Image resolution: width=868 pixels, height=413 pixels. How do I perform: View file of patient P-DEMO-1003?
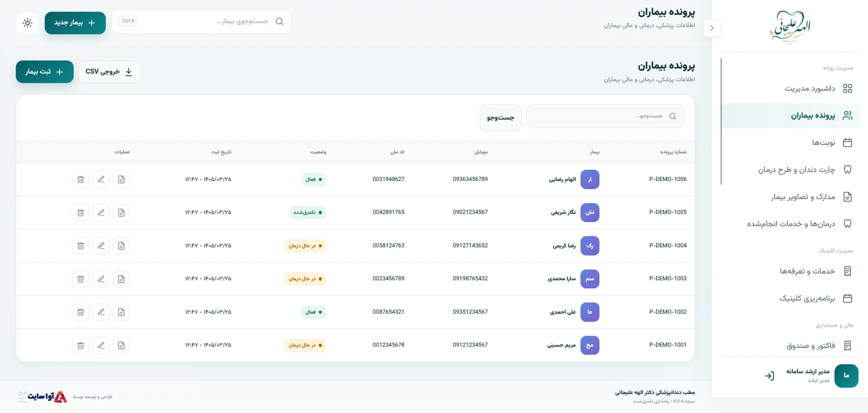point(121,279)
